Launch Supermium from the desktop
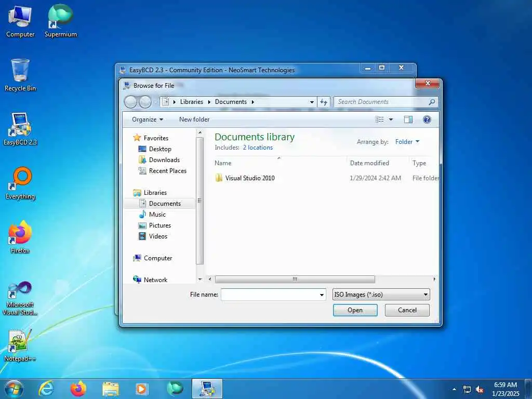Image resolution: width=532 pixels, height=399 pixels. pos(60,21)
